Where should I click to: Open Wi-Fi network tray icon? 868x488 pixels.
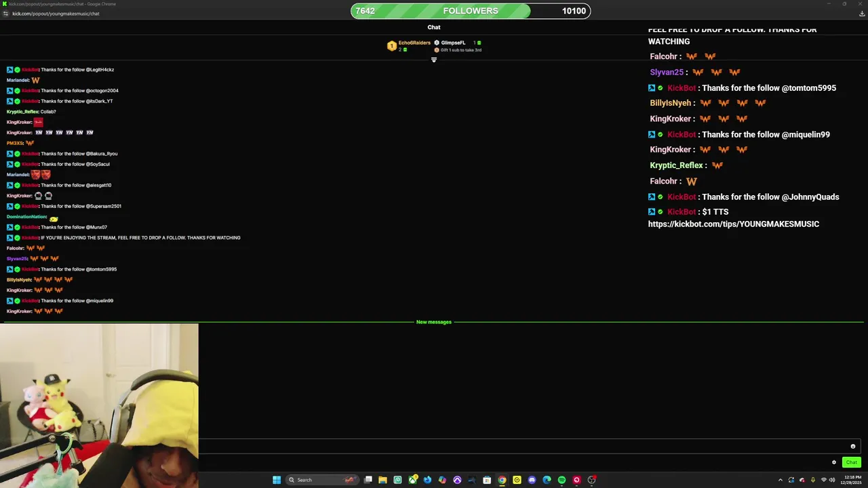coord(823,480)
